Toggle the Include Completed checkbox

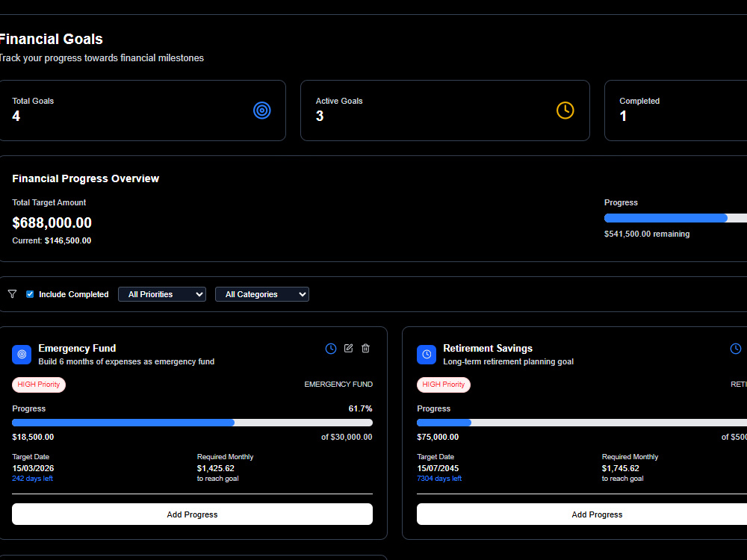click(x=30, y=294)
